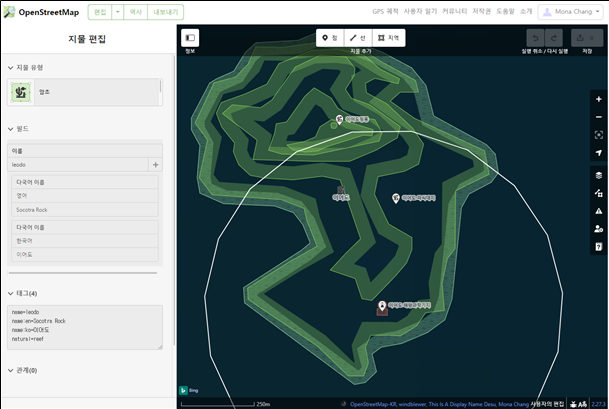This screenshot has height=409, width=609.
Task: Open the Mona Chang user menu
Action: click(x=570, y=12)
